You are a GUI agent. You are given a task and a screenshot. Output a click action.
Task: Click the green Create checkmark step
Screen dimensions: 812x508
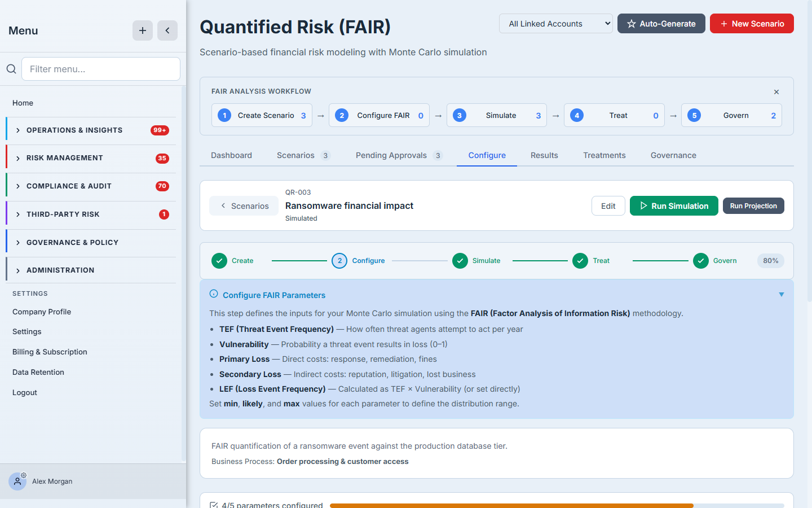pyautogui.click(x=219, y=261)
